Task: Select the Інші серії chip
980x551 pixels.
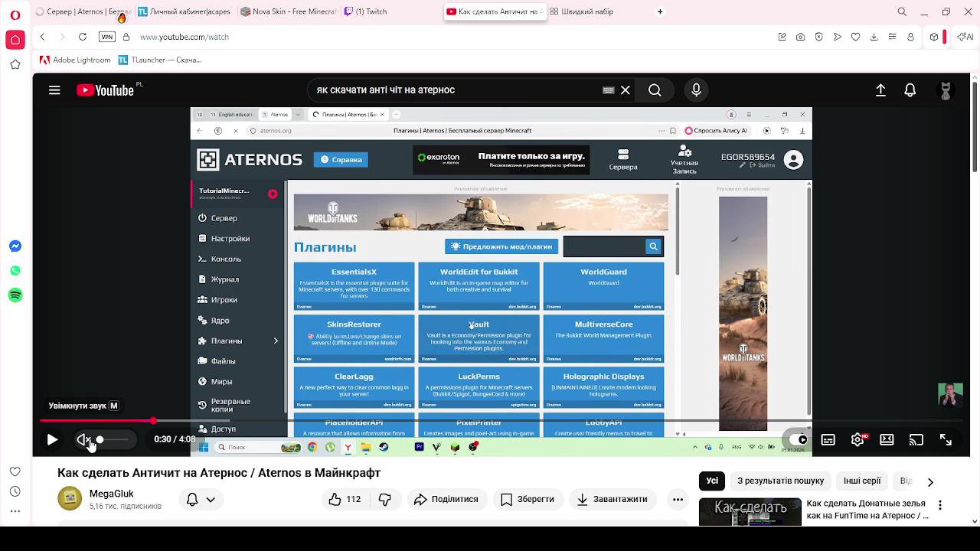Action: [862, 481]
